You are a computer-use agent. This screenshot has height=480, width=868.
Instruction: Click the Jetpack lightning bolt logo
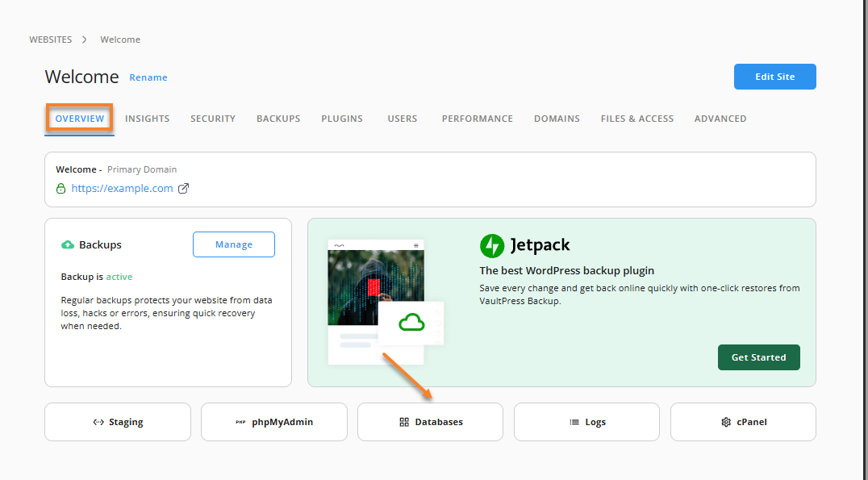492,246
